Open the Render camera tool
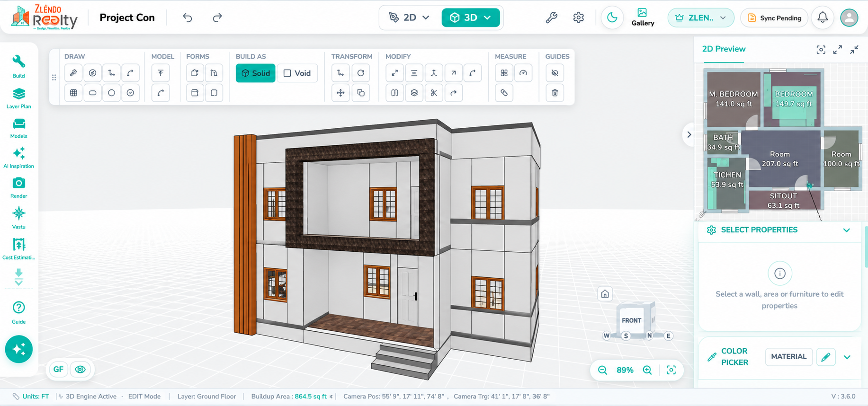The image size is (868, 406). 18,188
